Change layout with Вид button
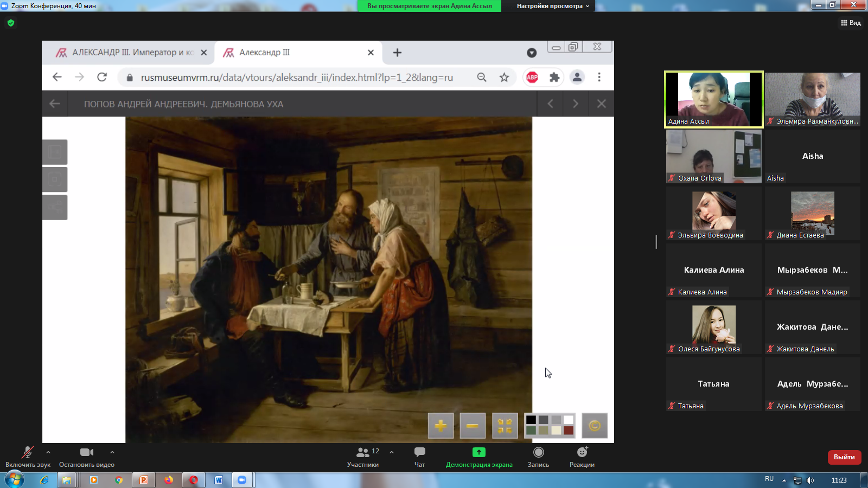The height and width of the screenshot is (488, 868). point(851,23)
